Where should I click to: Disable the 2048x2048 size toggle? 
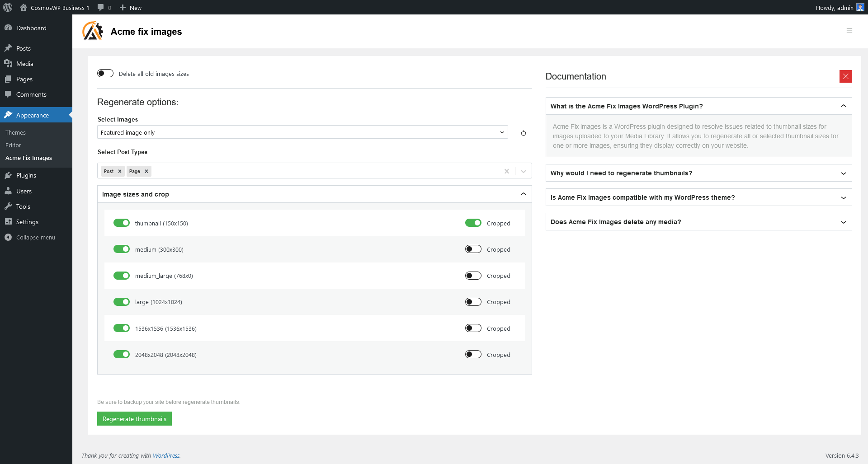(122, 354)
